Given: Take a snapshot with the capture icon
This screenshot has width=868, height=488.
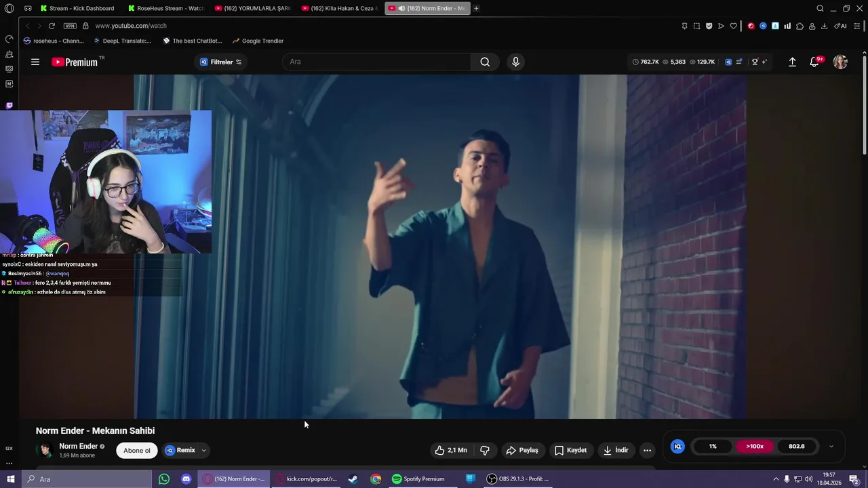Looking at the screenshot, I should pos(696,26).
